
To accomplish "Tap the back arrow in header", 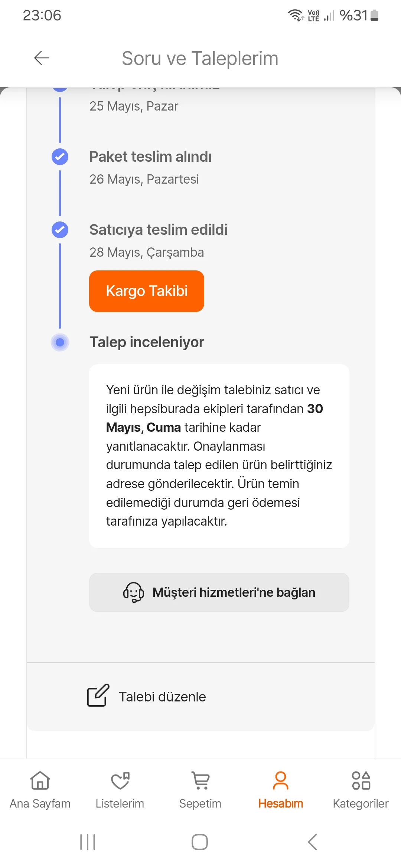I will click(42, 58).
